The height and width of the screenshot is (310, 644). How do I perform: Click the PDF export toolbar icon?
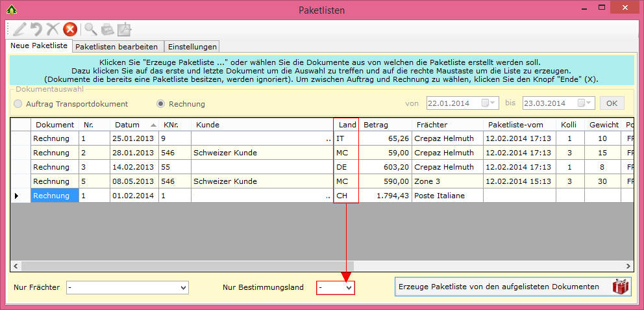coord(124,29)
